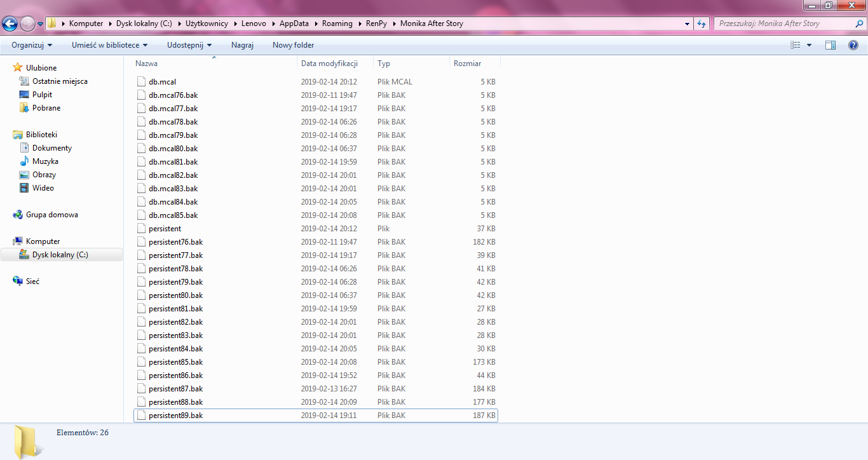Open Ulubione favorites star in sidebar
Image resolution: width=868 pixels, height=460 pixels.
(x=18, y=67)
